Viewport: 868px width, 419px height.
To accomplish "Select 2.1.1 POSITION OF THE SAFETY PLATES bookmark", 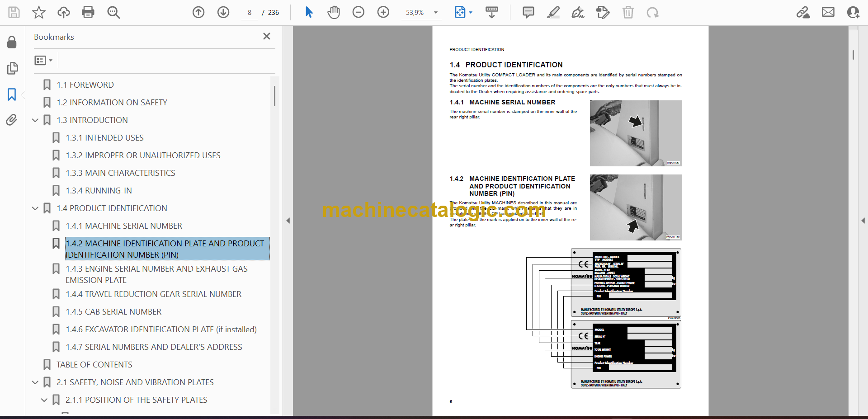I will coord(136,400).
